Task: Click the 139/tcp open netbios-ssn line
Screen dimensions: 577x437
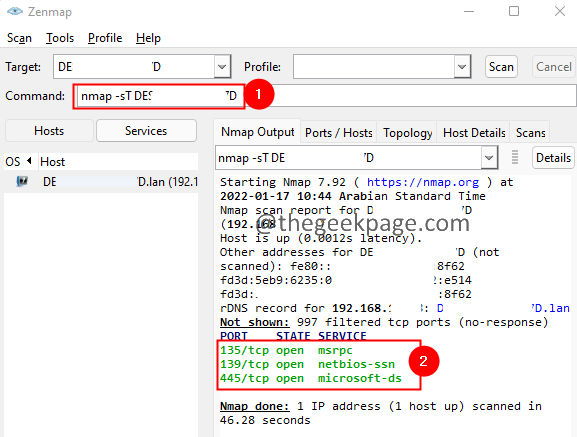Action: tap(307, 364)
